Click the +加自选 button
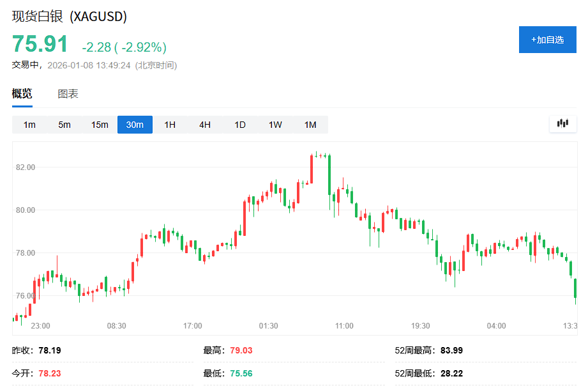Screen dimensions: 588x388 point(547,40)
